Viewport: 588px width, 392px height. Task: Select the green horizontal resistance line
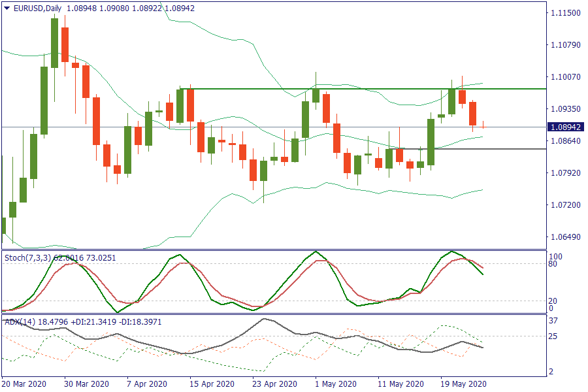click(x=363, y=89)
